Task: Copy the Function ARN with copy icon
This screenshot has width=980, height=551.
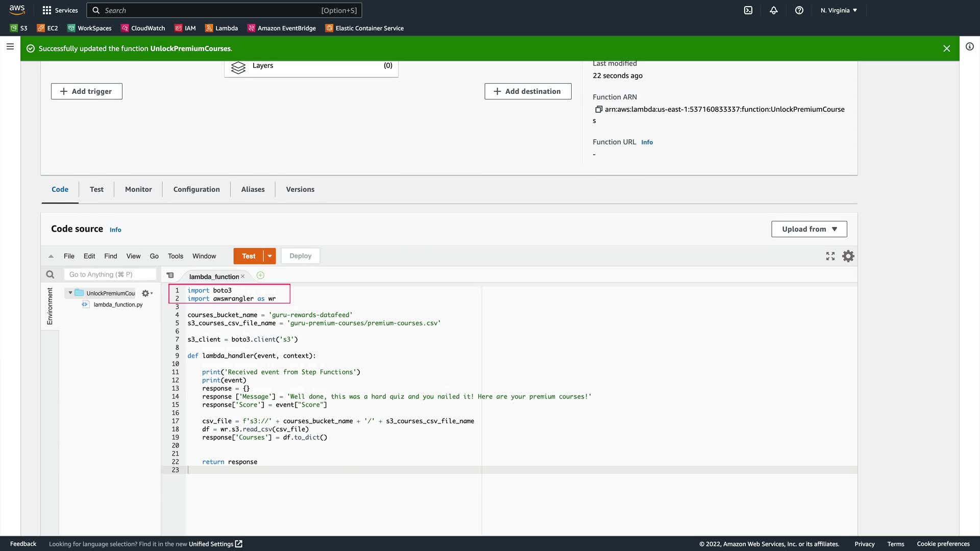Action: 599,109
